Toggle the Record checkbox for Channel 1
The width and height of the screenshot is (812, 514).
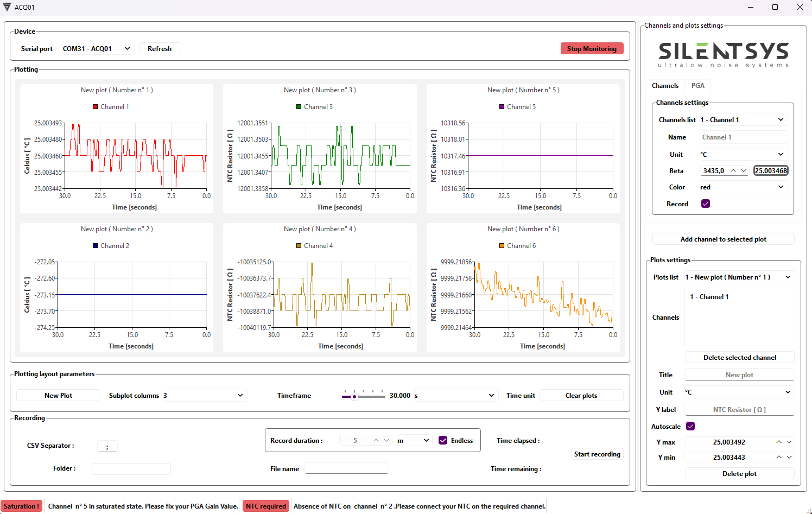coord(706,204)
